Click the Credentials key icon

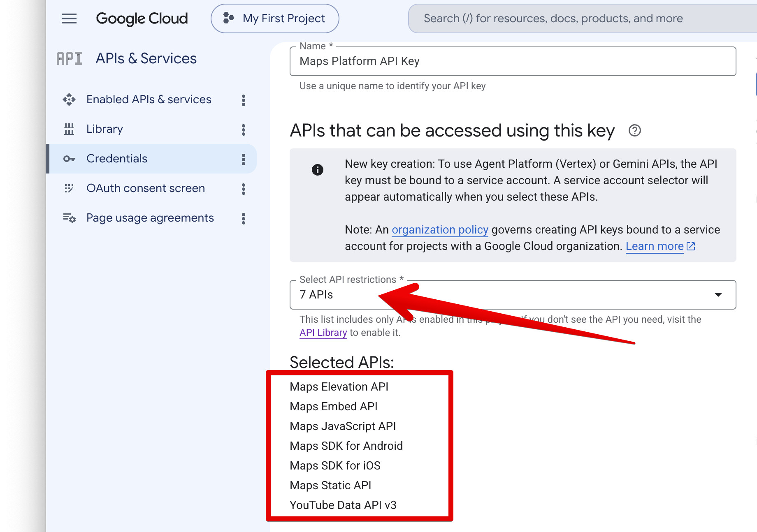[x=69, y=159]
